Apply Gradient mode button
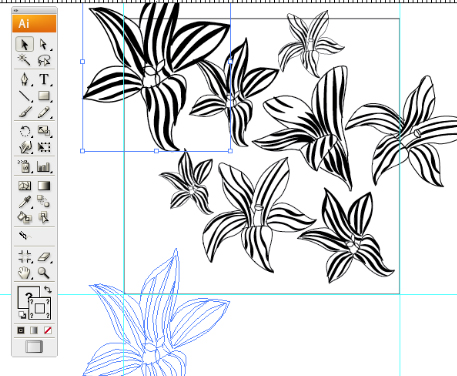Image resolution: width=457 pixels, height=376 pixels. pyautogui.click(x=34, y=330)
